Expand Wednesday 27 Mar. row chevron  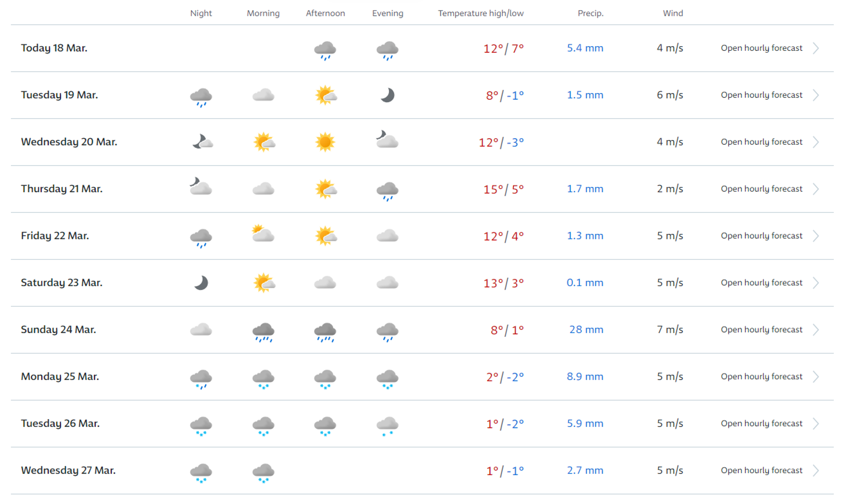[x=816, y=470]
